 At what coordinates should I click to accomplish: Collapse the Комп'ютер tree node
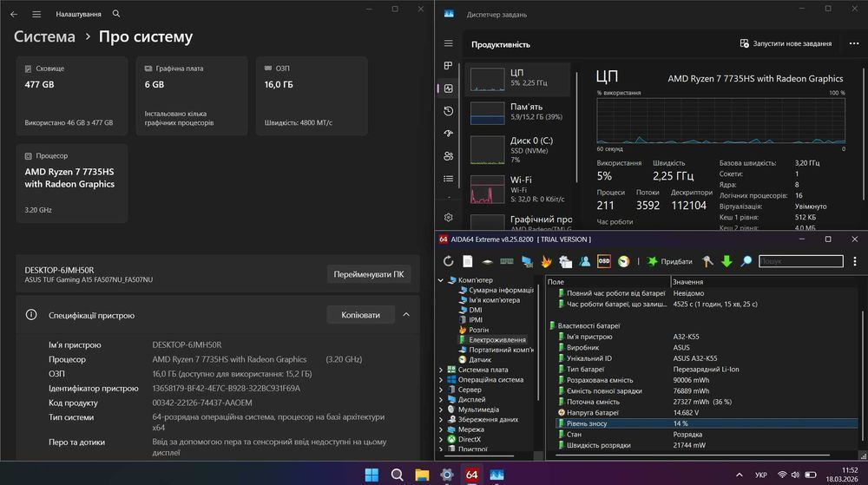pos(441,280)
